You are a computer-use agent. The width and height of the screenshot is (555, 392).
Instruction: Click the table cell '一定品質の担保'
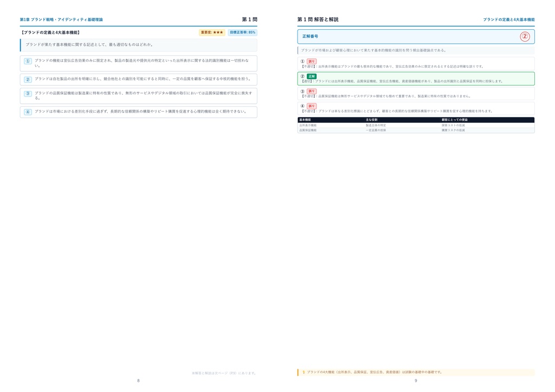(376, 130)
